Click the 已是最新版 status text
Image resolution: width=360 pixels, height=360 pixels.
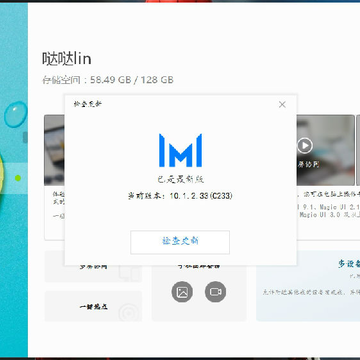point(180,179)
